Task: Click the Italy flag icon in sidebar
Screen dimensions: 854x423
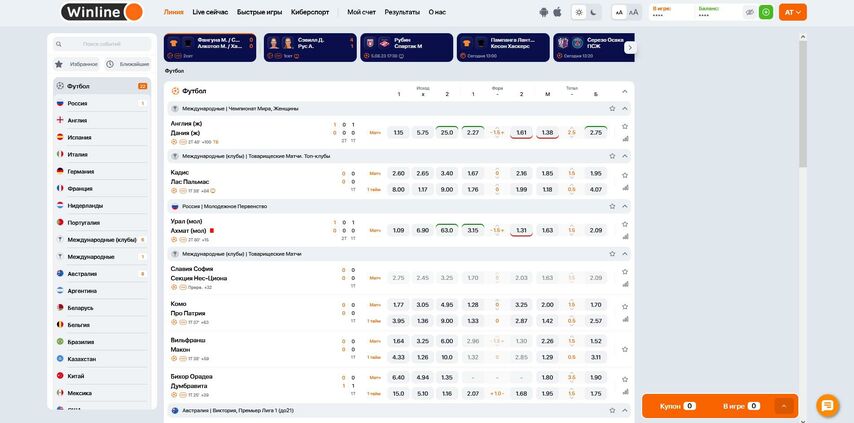Action: [60, 155]
